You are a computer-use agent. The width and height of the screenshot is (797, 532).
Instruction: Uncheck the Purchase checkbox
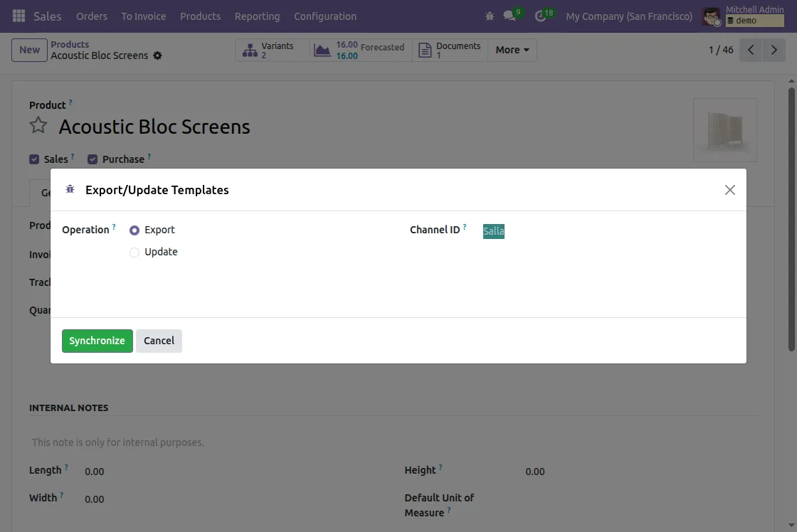pos(93,159)
